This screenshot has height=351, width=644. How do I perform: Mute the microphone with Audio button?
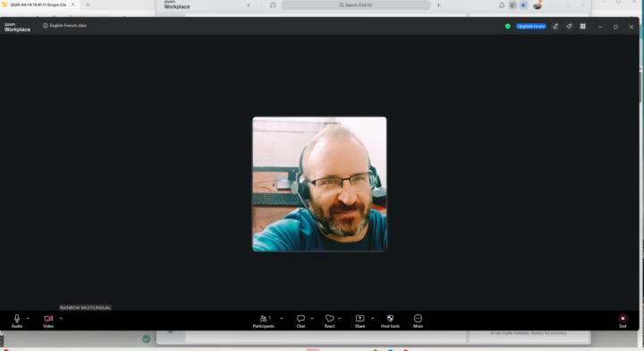pos(17,321)
